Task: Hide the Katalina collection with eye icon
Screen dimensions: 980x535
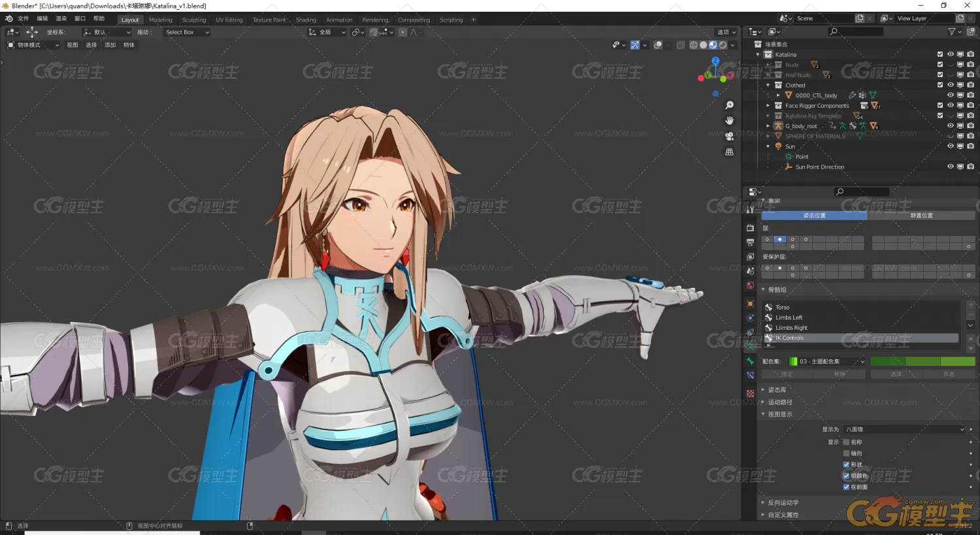Action: [951, 54]
